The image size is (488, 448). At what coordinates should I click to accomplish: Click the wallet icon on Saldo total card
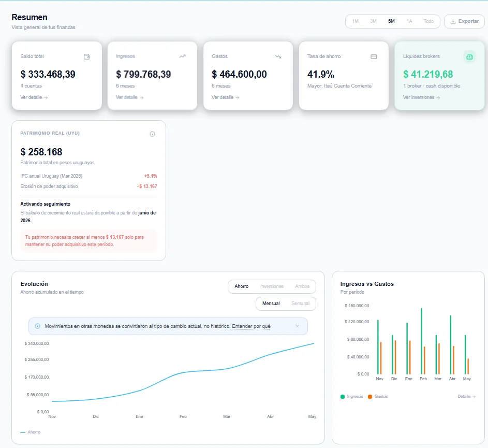coord(87,56)
